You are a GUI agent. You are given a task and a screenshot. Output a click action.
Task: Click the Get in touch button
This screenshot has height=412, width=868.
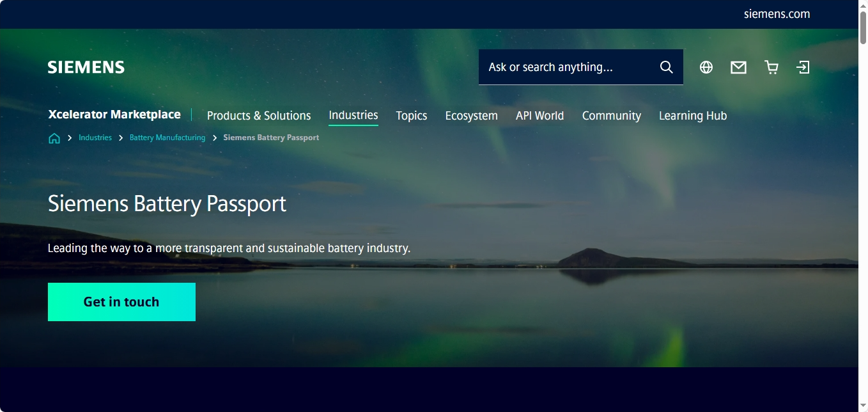pos(121,301)
